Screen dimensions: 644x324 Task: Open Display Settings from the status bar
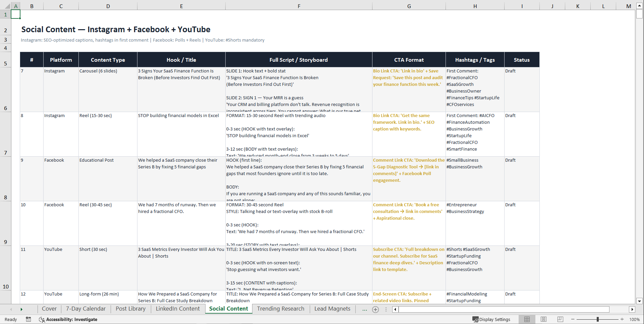click(x=491, y=319)
